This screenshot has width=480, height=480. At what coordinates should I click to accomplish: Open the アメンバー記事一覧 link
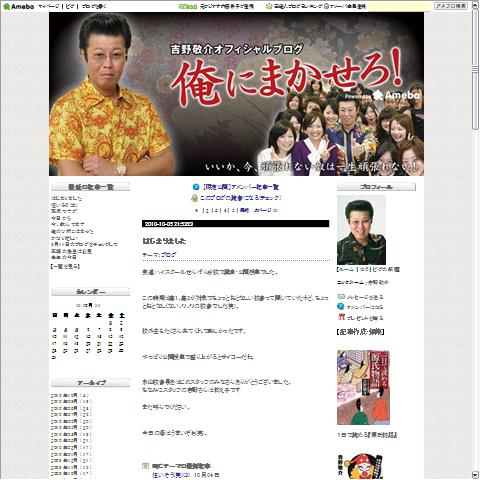click(241, 187)
